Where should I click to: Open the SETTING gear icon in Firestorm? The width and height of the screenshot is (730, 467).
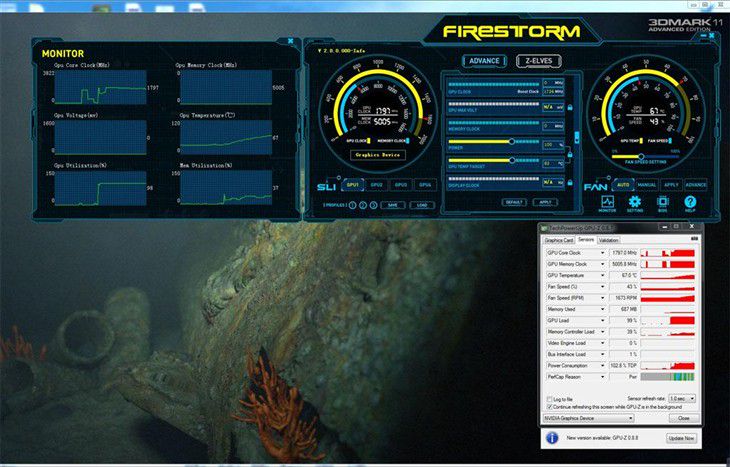pos(635,202)
